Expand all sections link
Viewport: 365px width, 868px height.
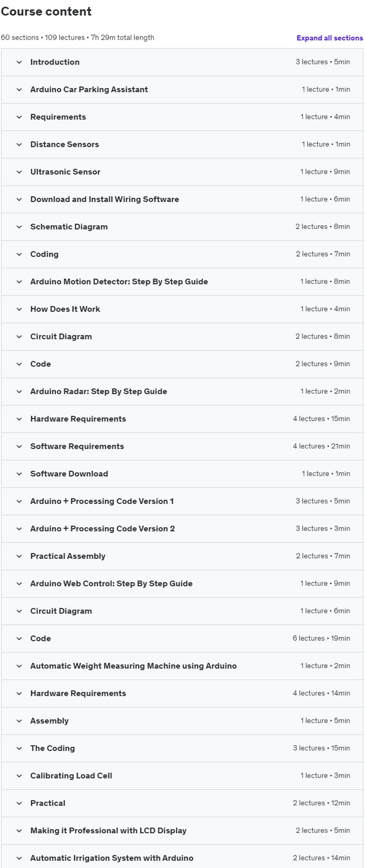click(329, 38)
